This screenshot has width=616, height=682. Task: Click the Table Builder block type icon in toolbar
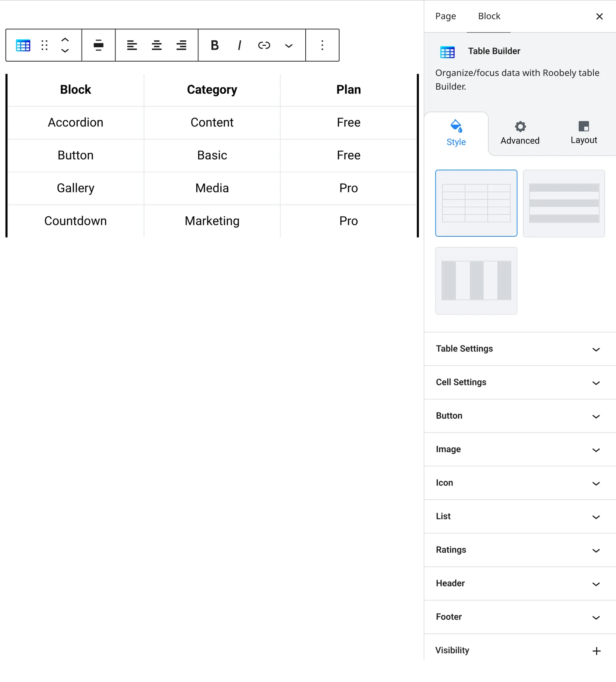[x=23, y=45]
